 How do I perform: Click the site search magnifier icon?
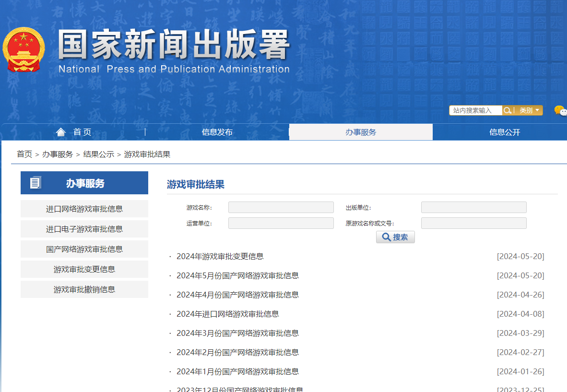pos(508,110)
